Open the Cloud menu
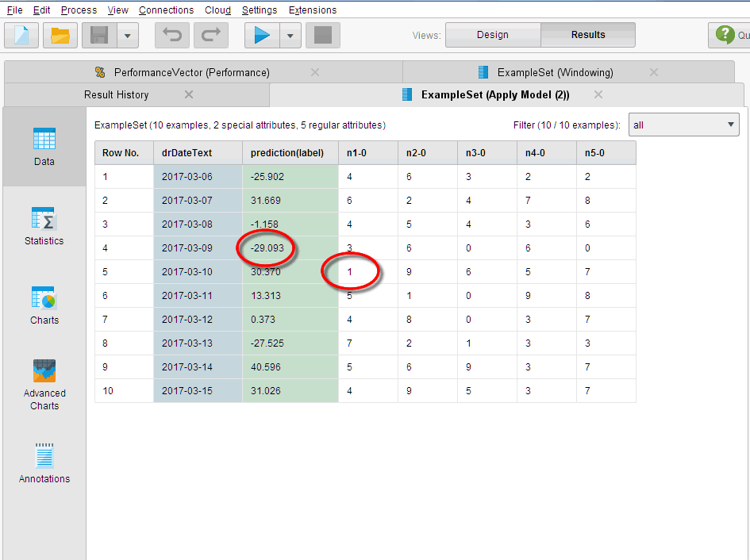750x560 pixels. click(x=217, y=10)
